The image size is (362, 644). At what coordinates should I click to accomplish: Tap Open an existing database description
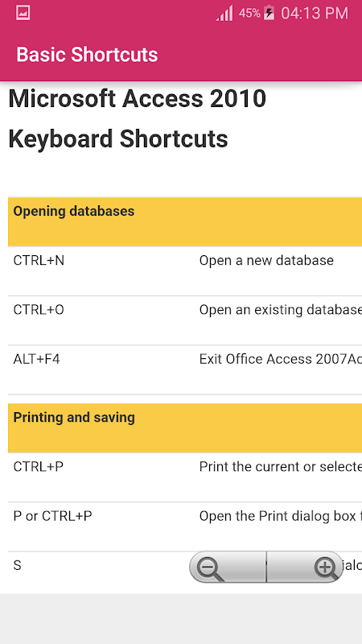[x=281, y=310]
